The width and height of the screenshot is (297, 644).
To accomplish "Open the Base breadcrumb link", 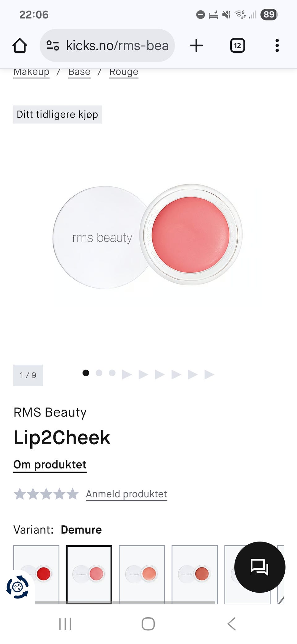I will [79, 72].
